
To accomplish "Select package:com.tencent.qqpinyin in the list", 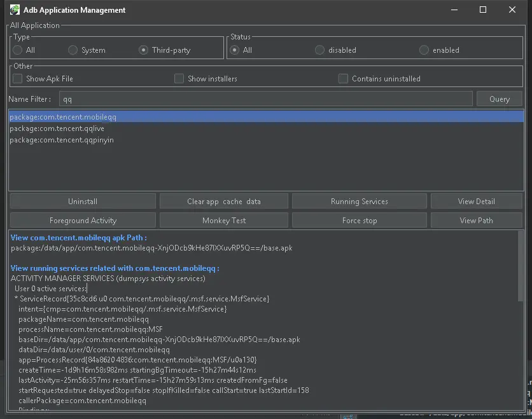I will (x=267, y=140).
